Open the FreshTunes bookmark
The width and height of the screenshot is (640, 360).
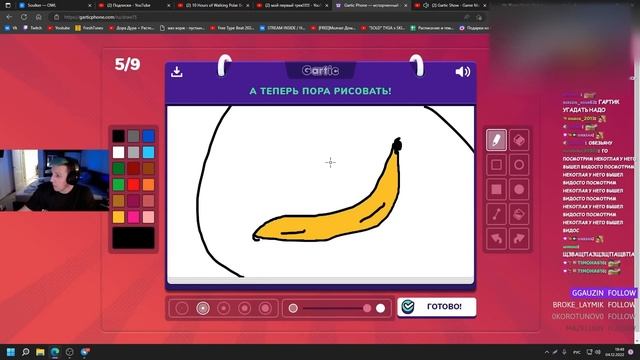[89, 28]
